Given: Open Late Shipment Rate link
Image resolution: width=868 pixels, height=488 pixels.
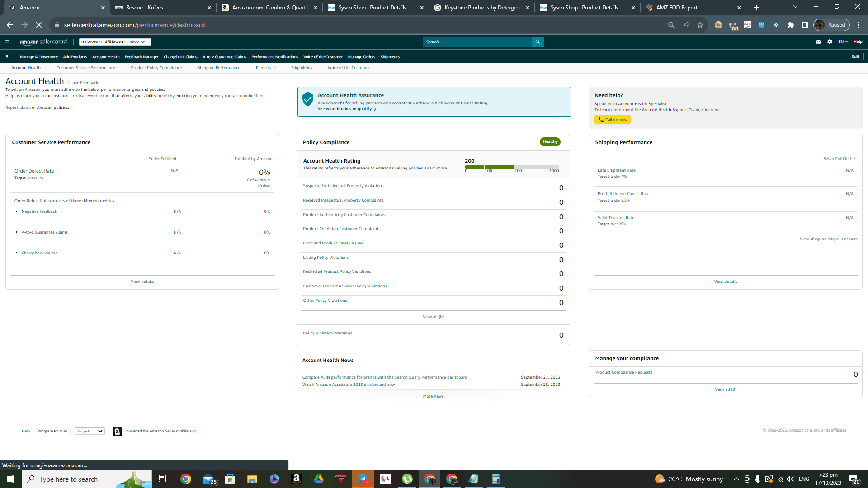Looking at the screenshot, I should 617,170.
